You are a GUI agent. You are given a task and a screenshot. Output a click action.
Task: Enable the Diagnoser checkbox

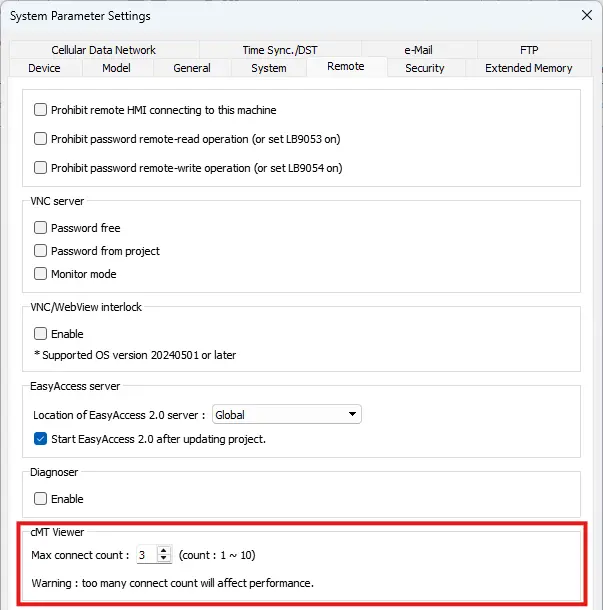point(40,498)
